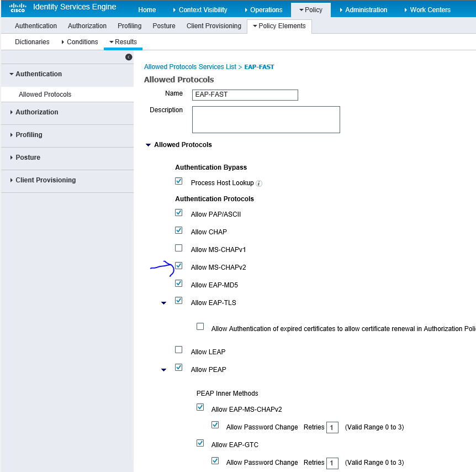Toggle Password Change under EAP-GTC
Screen dimensions: 476x472
[x=215, y=461]
